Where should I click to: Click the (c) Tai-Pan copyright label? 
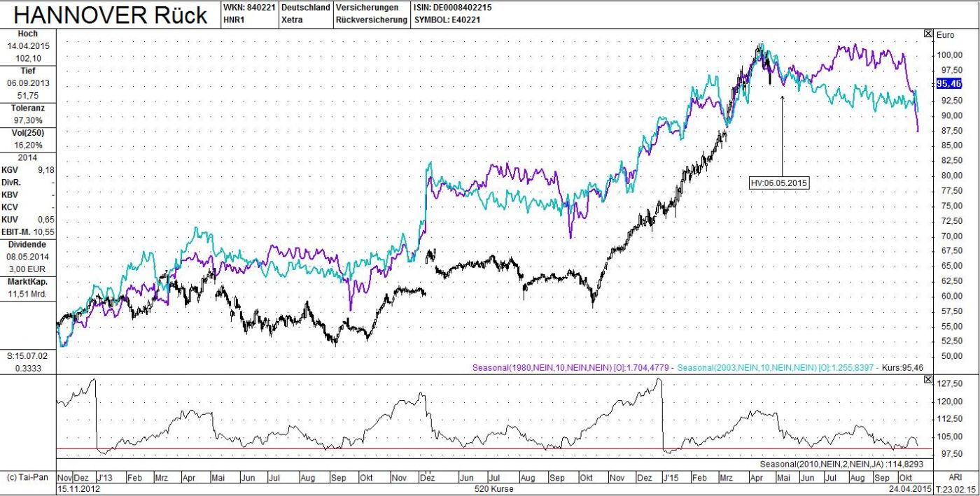coord(27,477)
